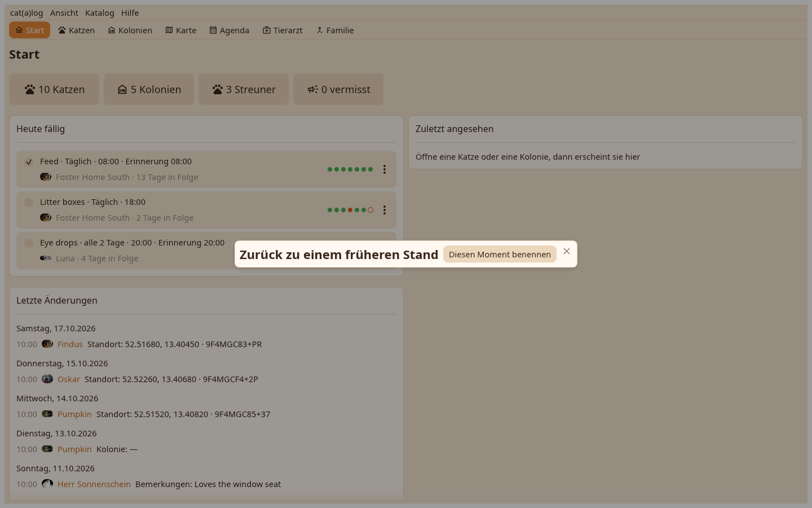This screenshot has width=812, height=508.
Task: Click the 'Samstag, 17.10.2026' date heading
Action: (56, 329)
